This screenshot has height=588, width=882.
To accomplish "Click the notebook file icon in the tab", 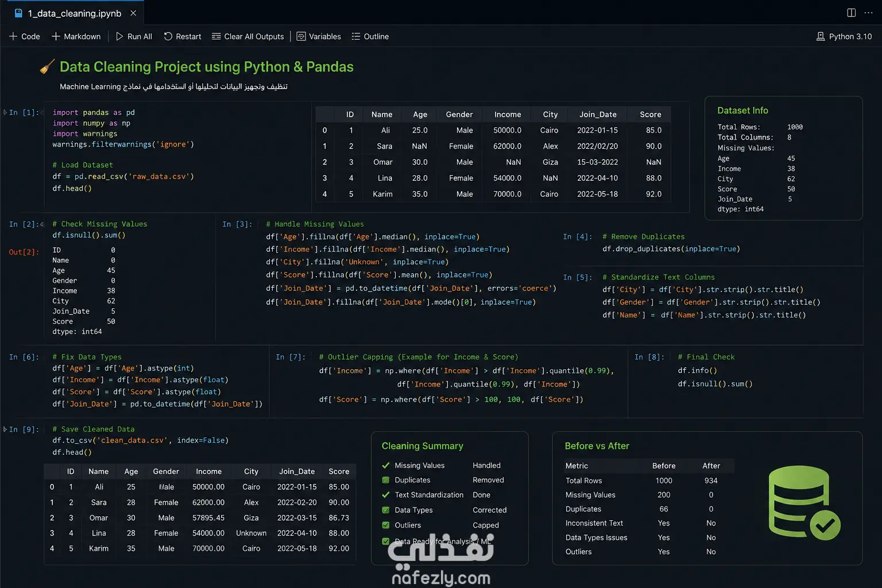I will point(18,13).
